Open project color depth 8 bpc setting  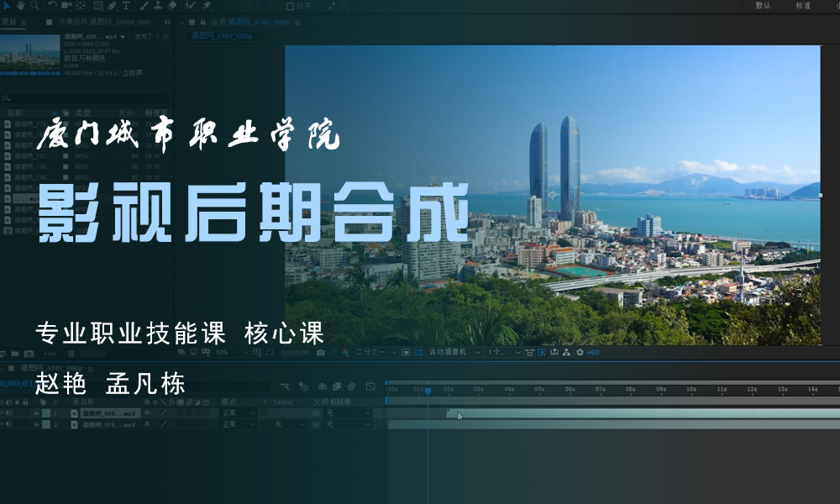coord(50,354)
